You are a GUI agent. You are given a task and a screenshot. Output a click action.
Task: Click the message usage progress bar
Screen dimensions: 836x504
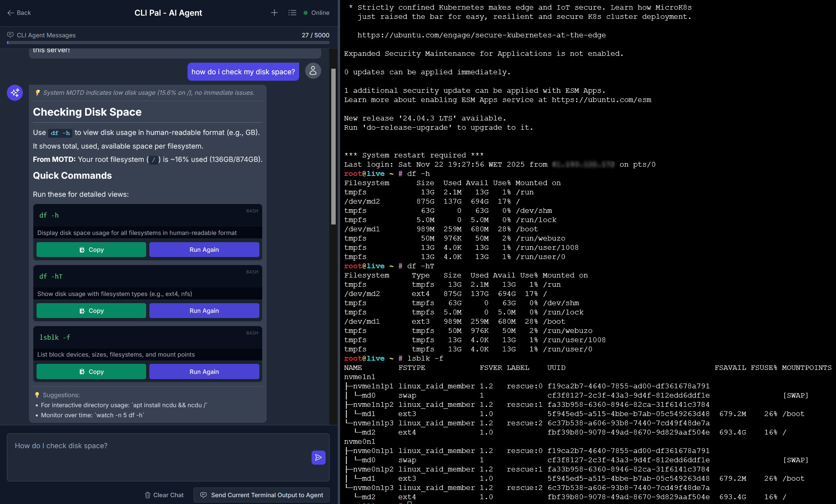click(x=168, y=43)
